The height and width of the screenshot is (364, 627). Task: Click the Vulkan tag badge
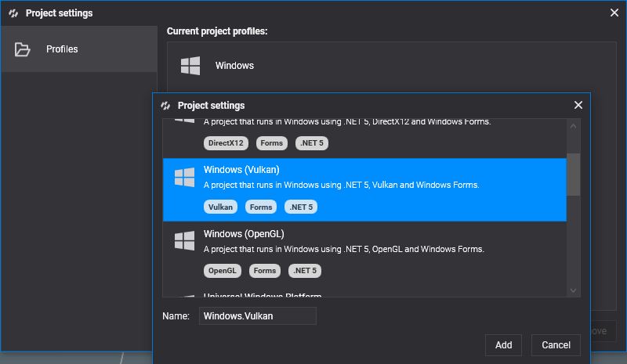221,207
